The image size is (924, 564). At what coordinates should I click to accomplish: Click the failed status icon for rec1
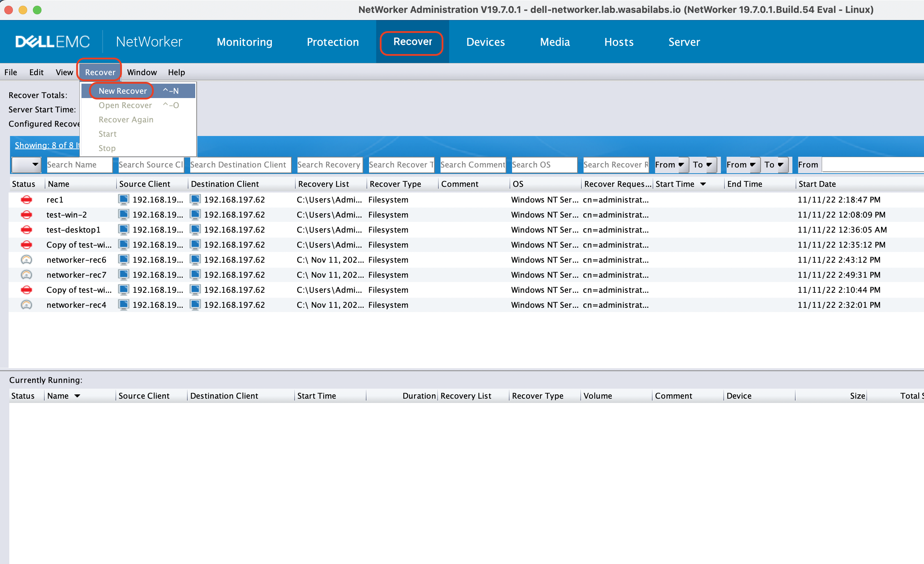(26, 200)
